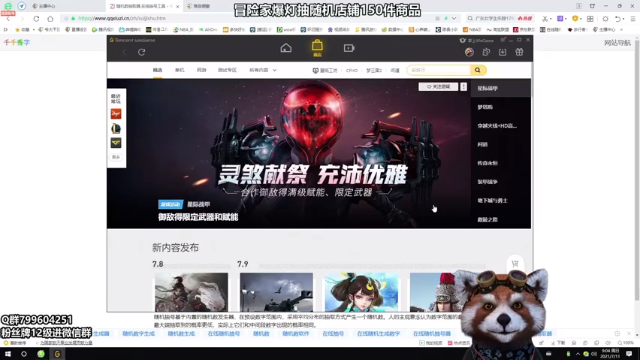Open first game thumbnail under 7.8
The width and height of the screenshot is (640, 360).
click(191, 292)
